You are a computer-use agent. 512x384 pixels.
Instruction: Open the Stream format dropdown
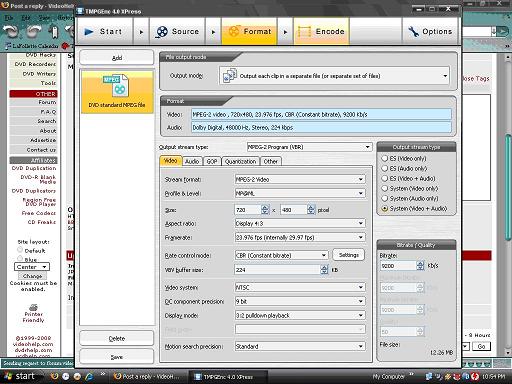(x=300, y=179)
